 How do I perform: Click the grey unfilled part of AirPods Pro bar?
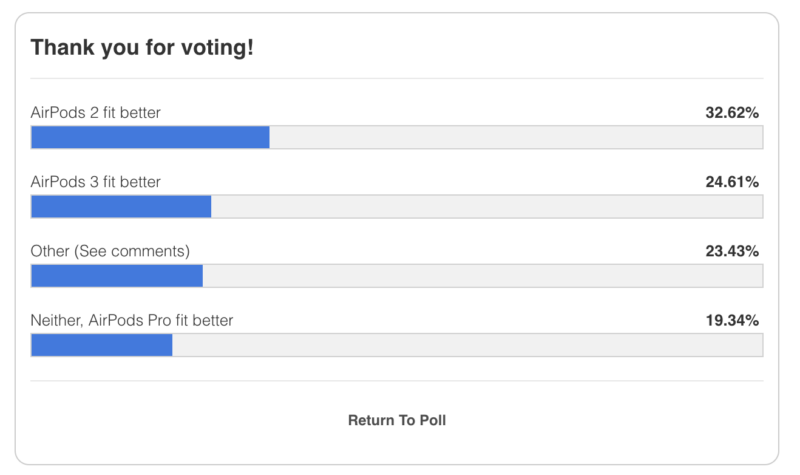(x=467, y=345)
